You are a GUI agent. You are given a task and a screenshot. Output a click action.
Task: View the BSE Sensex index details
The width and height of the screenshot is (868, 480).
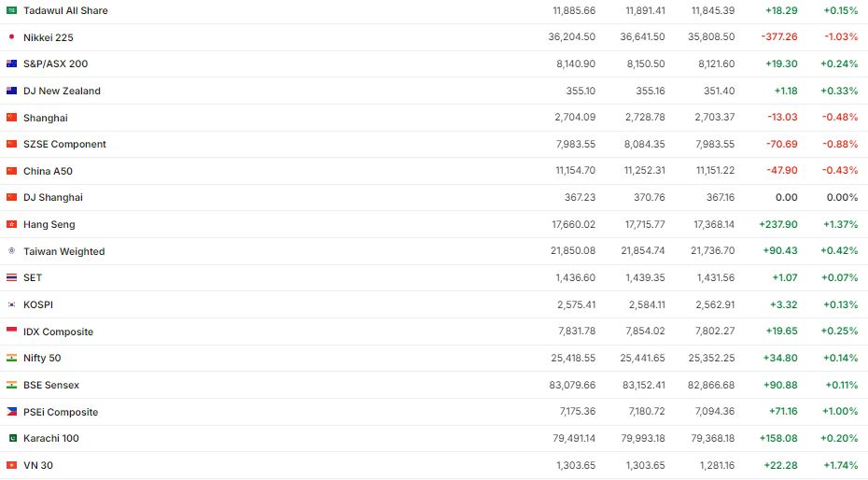pyautogui.click(x=51, y=385)
